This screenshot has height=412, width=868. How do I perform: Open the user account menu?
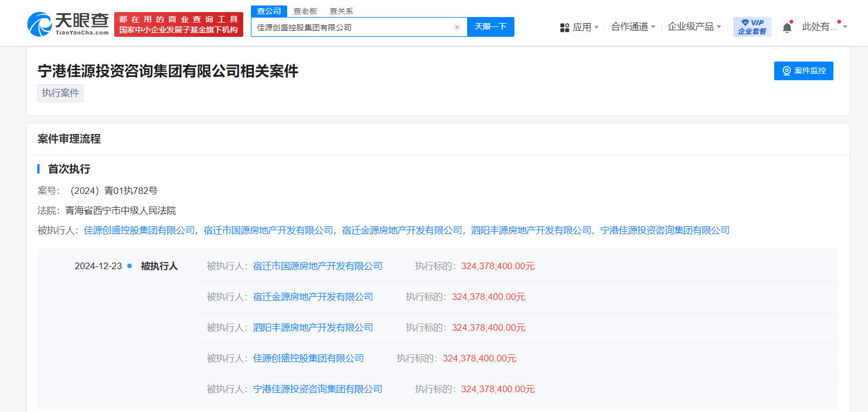(x=824, y=27)
